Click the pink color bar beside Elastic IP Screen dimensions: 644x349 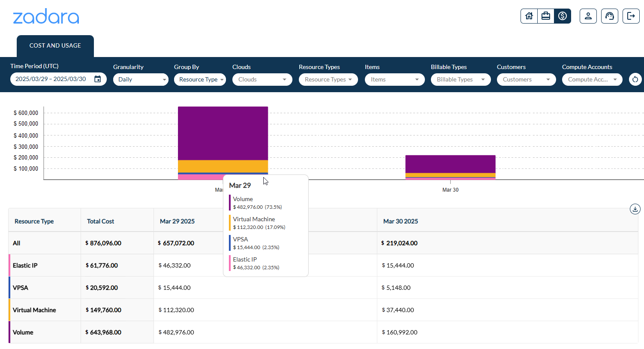(9, 265)
